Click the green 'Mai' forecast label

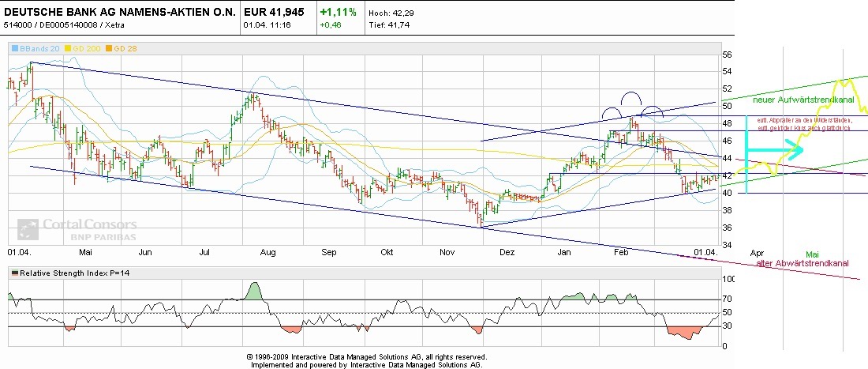coord(813,254)
